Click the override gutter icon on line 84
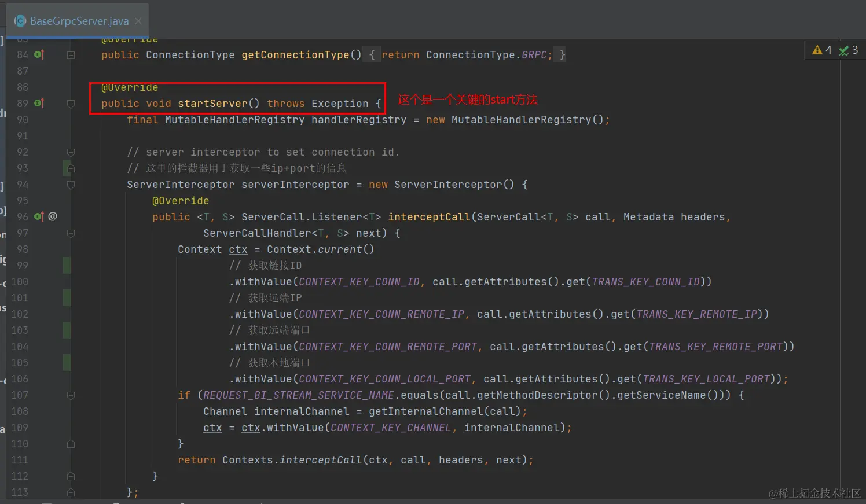This screenshot has width=866, height=504. pos(39,54)
